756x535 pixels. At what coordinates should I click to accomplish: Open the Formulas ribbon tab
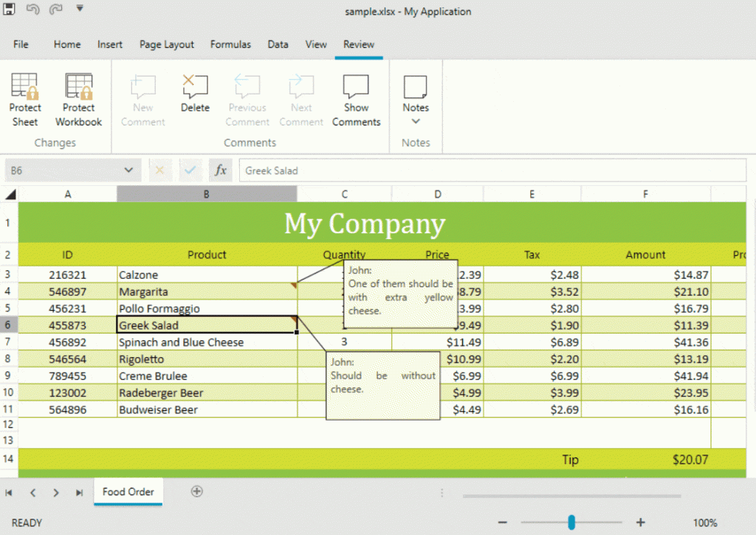pos(230,44)
